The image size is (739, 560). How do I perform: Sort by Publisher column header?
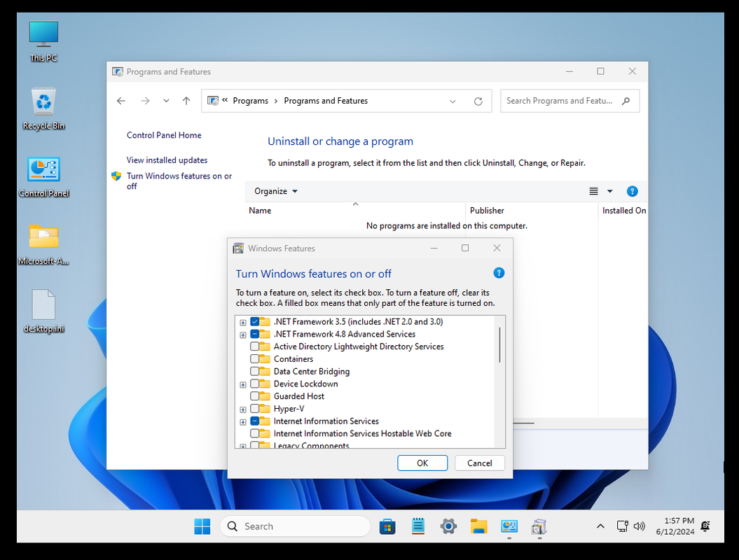coord(532,211)
